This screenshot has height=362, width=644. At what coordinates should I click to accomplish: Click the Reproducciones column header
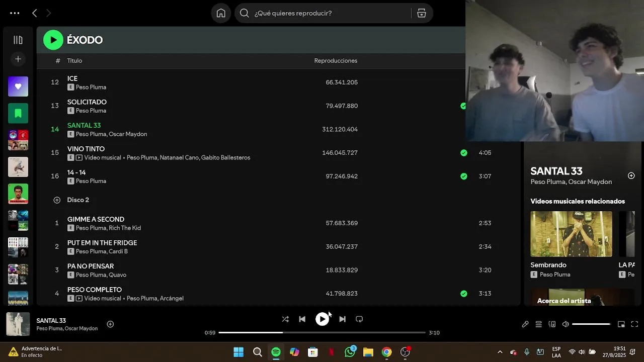click(336, 61)
